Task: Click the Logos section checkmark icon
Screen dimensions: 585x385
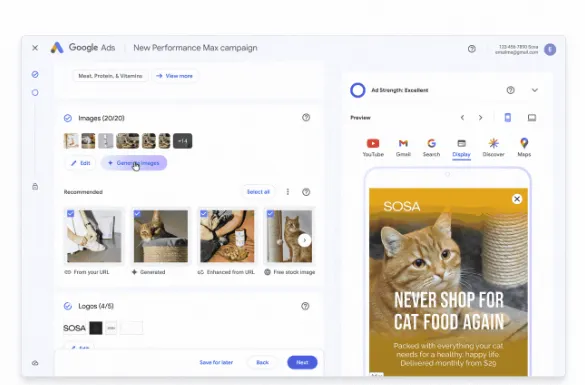Action: 68,306
